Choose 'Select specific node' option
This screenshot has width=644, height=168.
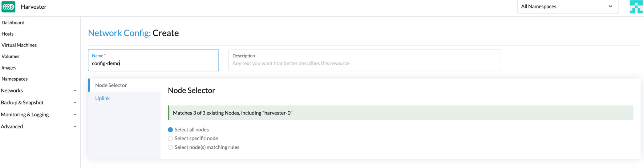tap(170, 139)
